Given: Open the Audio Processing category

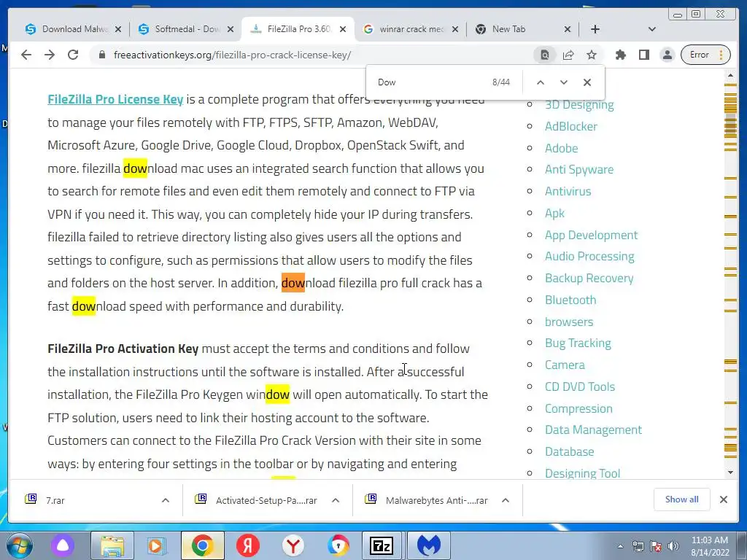Looking at the screenshot, I should click(x=589, y=256).
